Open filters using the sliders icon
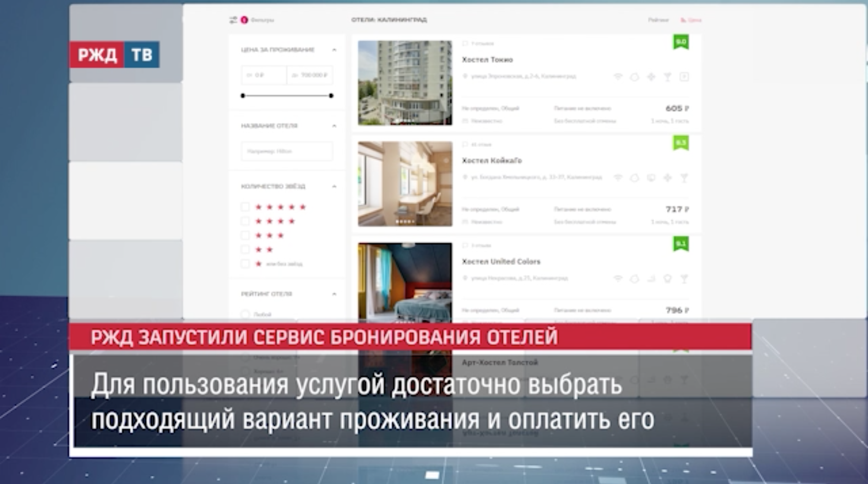Screen dimensions: 868x484 (x=233, y=20)
